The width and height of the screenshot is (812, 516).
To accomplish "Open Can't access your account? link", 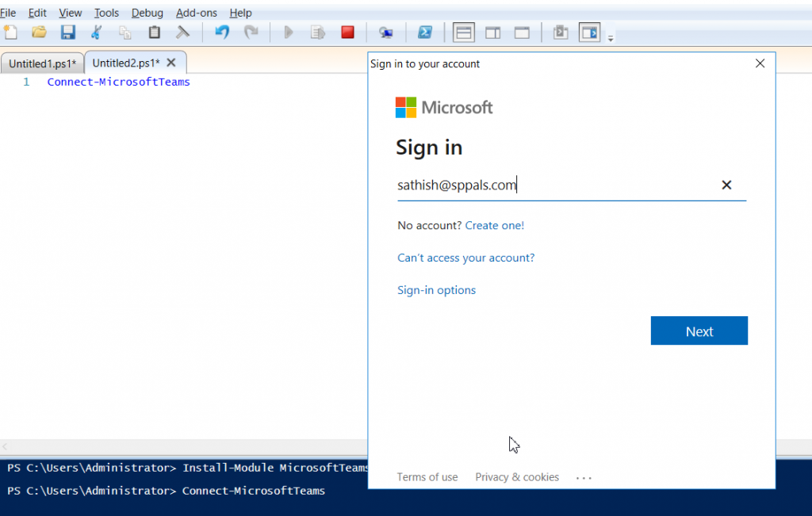I will (466, 258).
